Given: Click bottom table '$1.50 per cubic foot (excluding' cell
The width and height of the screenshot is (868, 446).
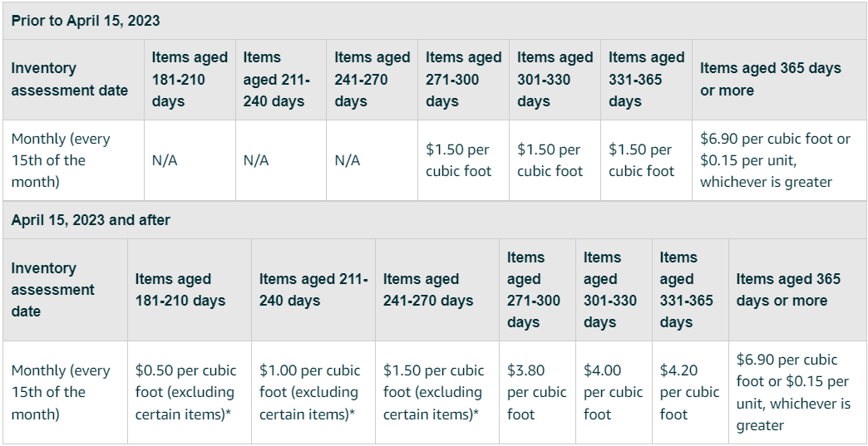Looking at the screenshot, I should click(433, 392).
